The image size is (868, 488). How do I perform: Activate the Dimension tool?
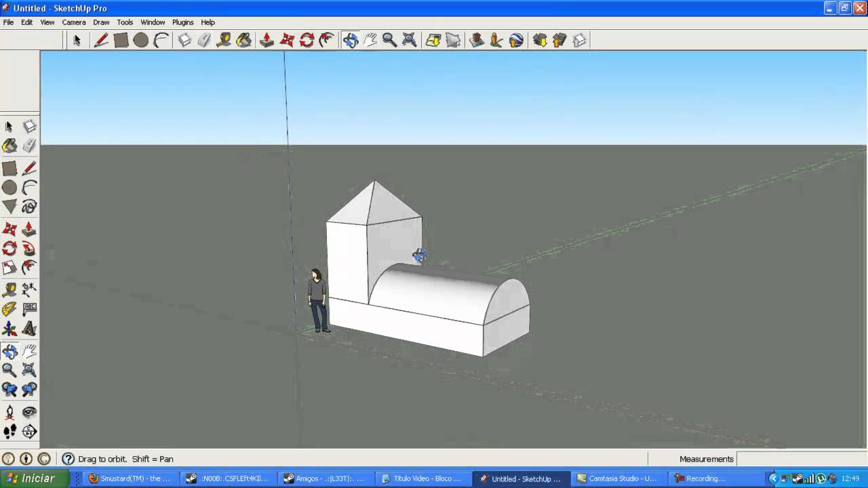point(29,291)
